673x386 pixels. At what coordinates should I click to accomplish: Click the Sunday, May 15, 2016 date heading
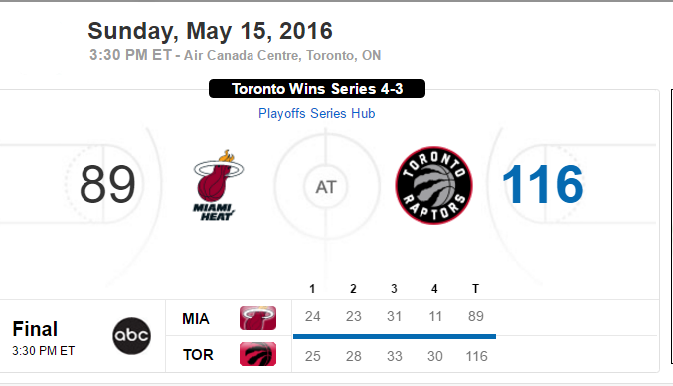point(210,31)
